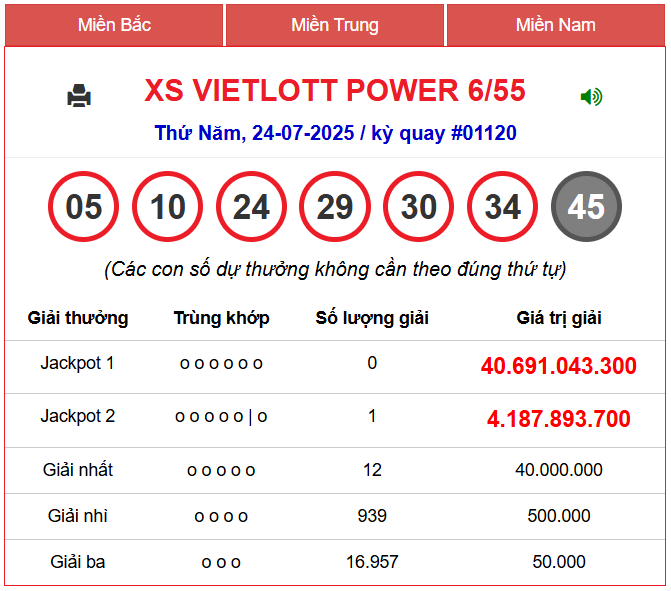
Task: Select the Miền Nam tab
Action: click(555, 25)
